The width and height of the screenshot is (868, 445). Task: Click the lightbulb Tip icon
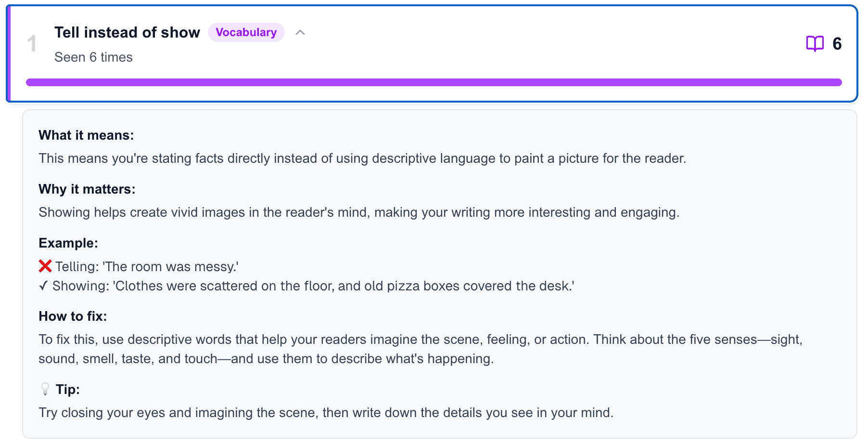(x=45, y=389)
